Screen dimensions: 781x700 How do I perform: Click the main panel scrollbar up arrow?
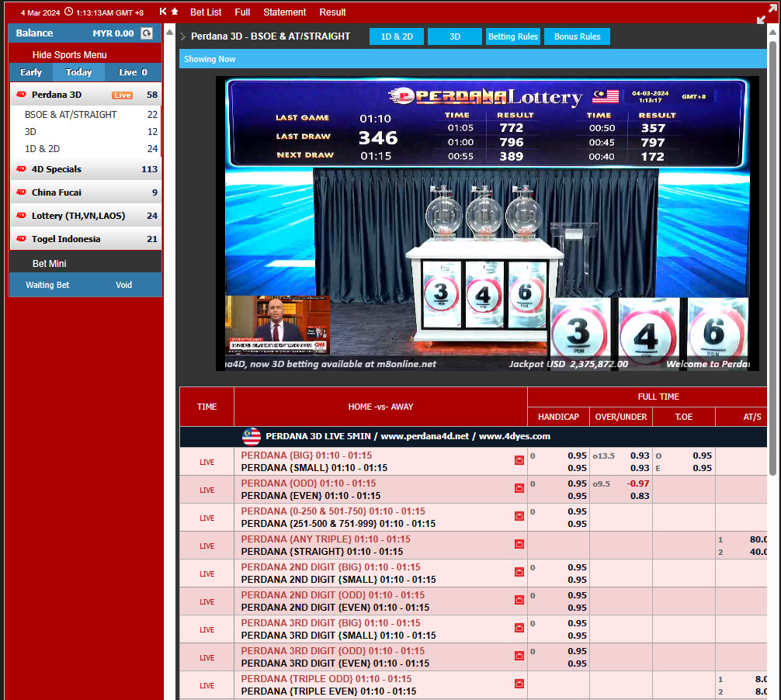click(772, 33)
